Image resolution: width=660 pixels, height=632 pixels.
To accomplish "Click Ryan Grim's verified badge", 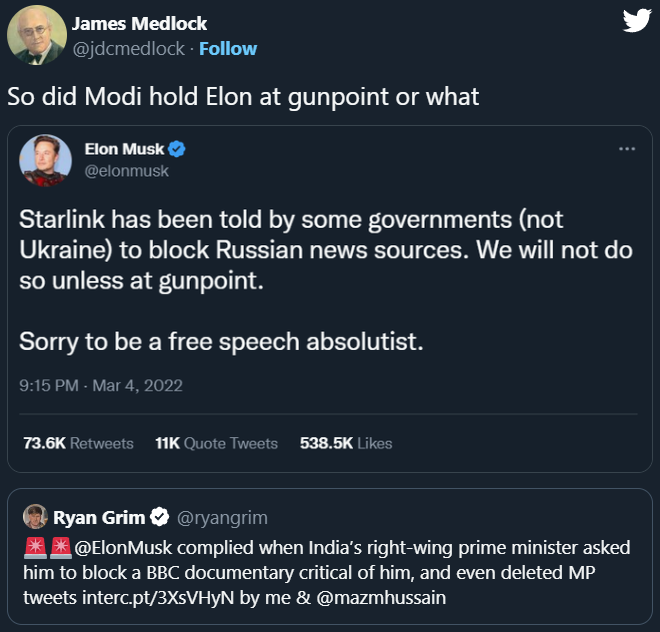I will pyautogui.click(x=159, y=518).
